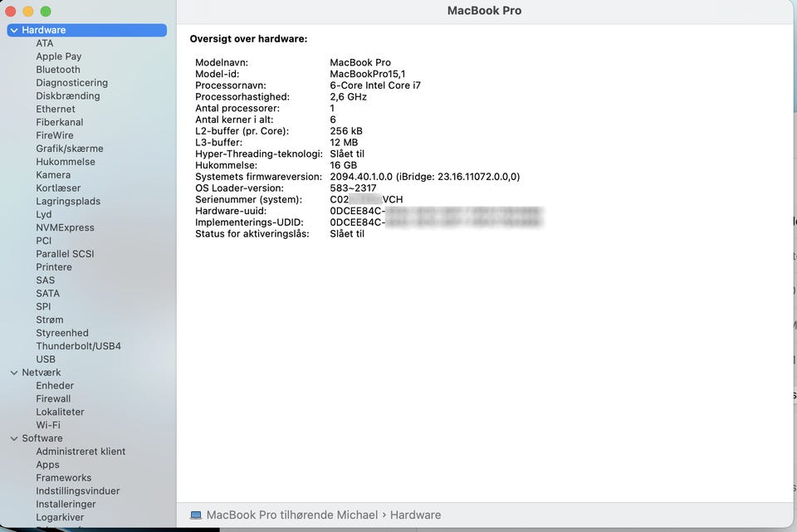The image size is (797, 532).
Task: Select Styreenhed in sidebar
Action: [62, 334]
